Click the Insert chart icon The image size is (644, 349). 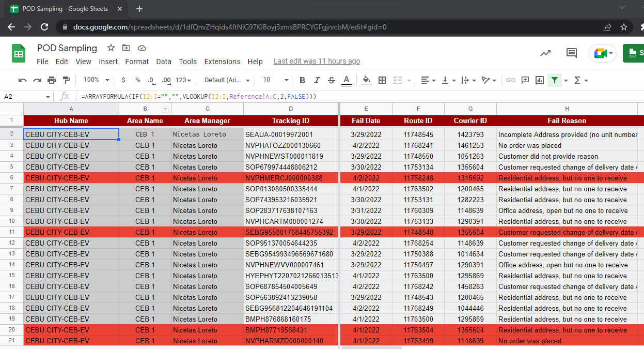(x=540, y=80)
